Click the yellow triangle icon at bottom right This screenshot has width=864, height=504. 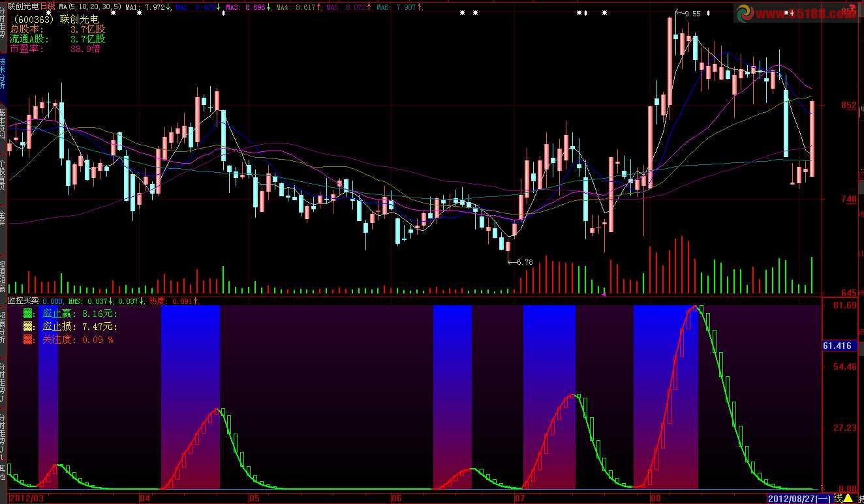click(x=848, y=498)
